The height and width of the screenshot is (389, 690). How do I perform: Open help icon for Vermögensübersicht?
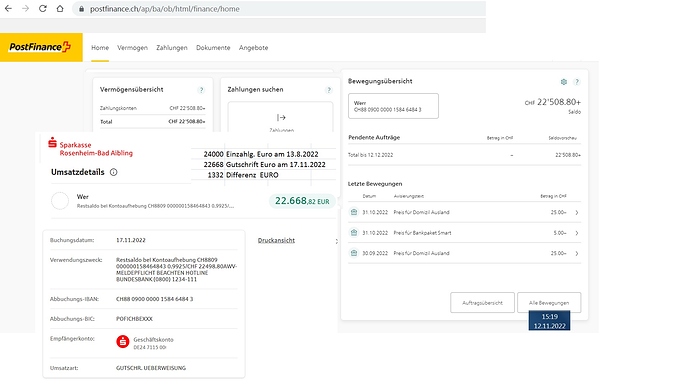point(201,90)
